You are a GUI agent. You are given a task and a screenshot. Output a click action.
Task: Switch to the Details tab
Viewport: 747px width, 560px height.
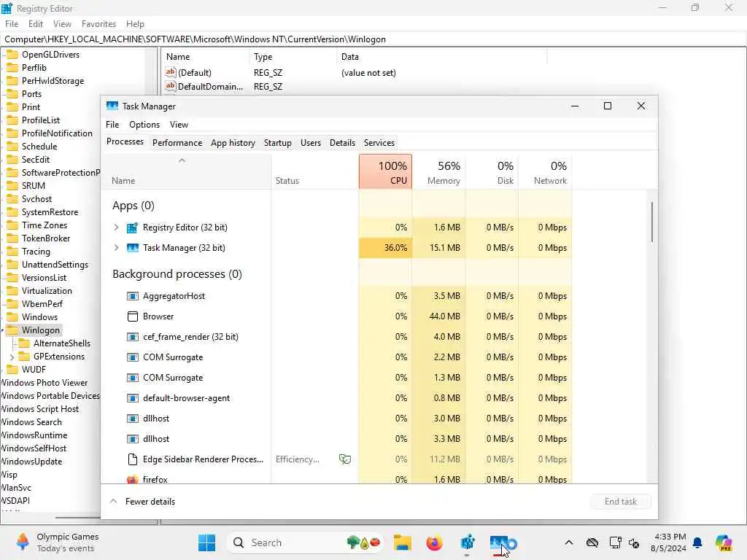click(343, 143)
